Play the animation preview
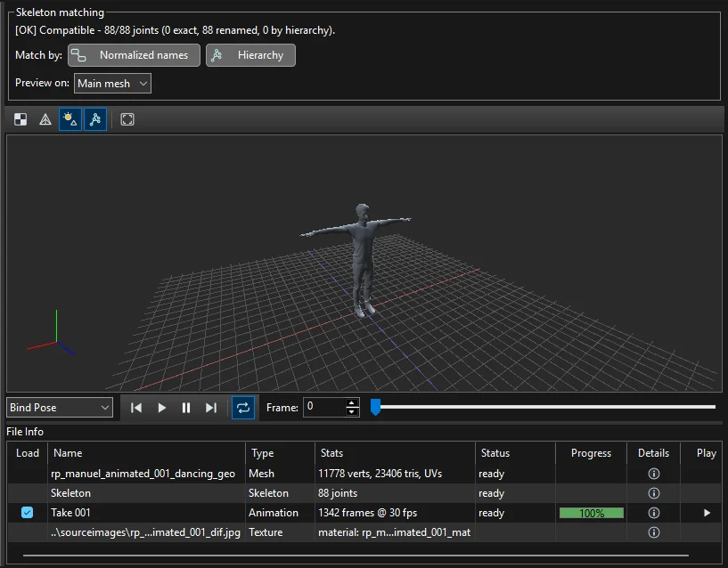728x568 pixels. tap(161, 408)
